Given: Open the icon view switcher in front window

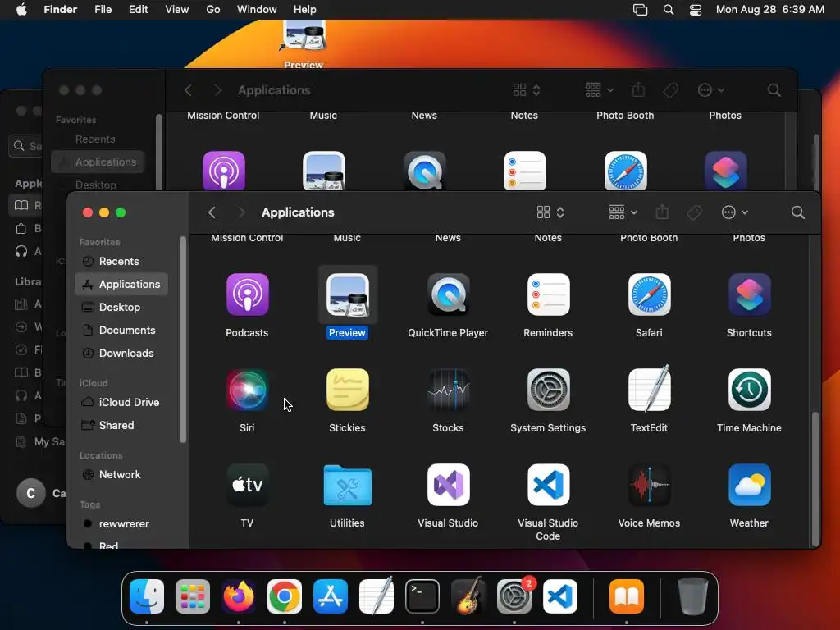Looking at the screenshot, I should click(550, 212).
